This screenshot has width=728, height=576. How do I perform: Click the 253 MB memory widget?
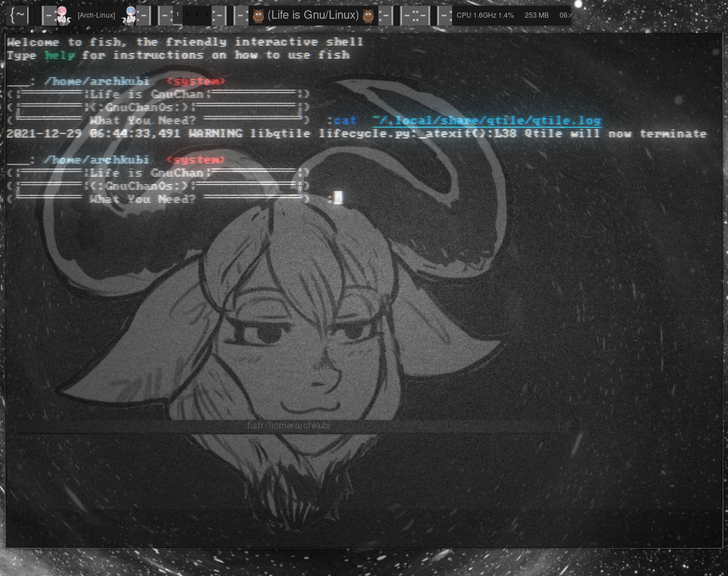(x=536, y=15)
